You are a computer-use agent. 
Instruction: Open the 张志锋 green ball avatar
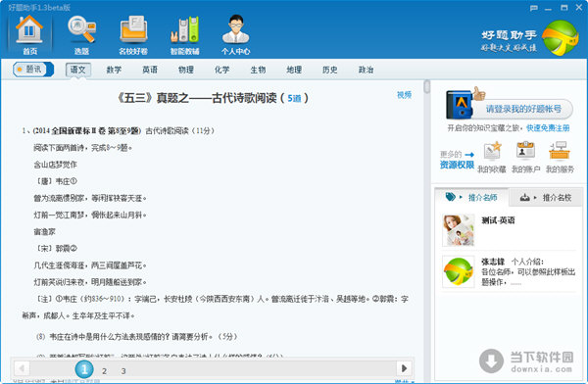coord(459,271)
